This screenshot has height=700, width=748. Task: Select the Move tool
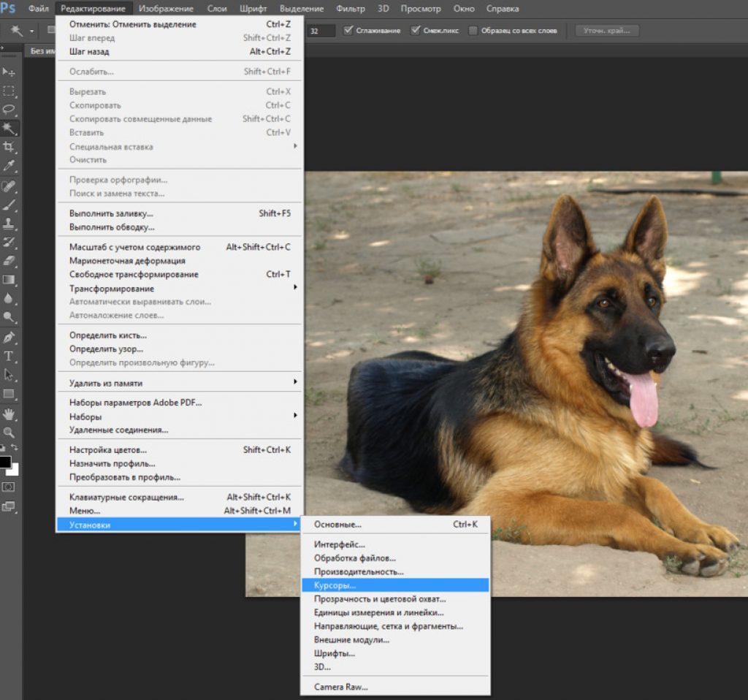point(9,72)
